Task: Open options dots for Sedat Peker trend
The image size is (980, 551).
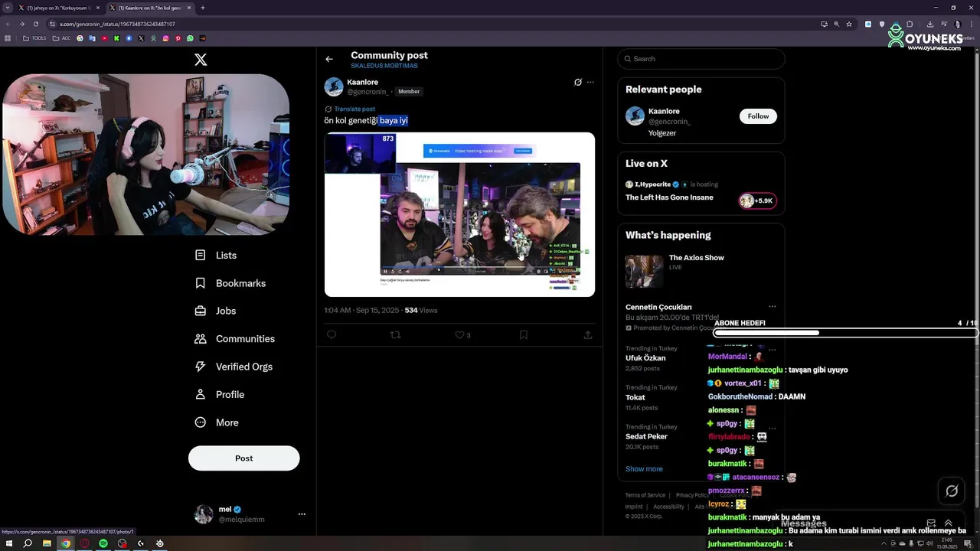Action: pos(773,427)
